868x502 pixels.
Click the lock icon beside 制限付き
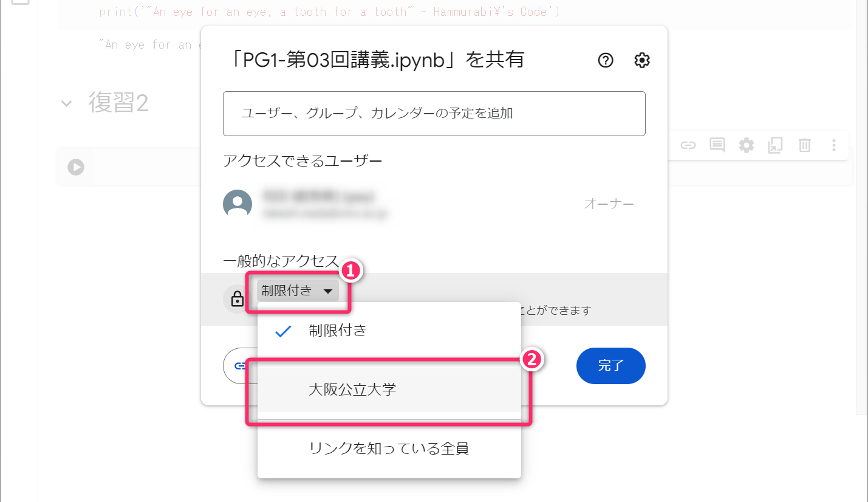tap(237, 299)
